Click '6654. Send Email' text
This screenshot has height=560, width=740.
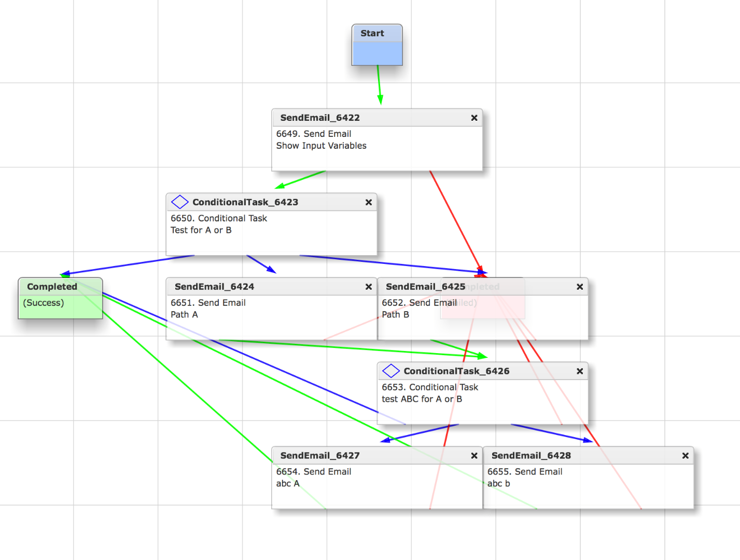[x=314, y=472]
